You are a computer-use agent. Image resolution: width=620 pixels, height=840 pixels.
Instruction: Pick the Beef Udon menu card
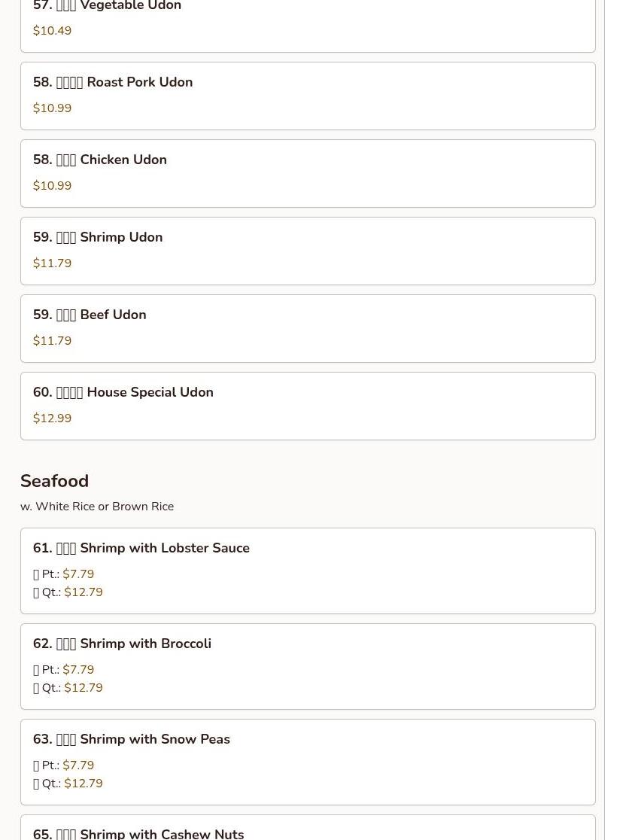[x=308, y=328]
